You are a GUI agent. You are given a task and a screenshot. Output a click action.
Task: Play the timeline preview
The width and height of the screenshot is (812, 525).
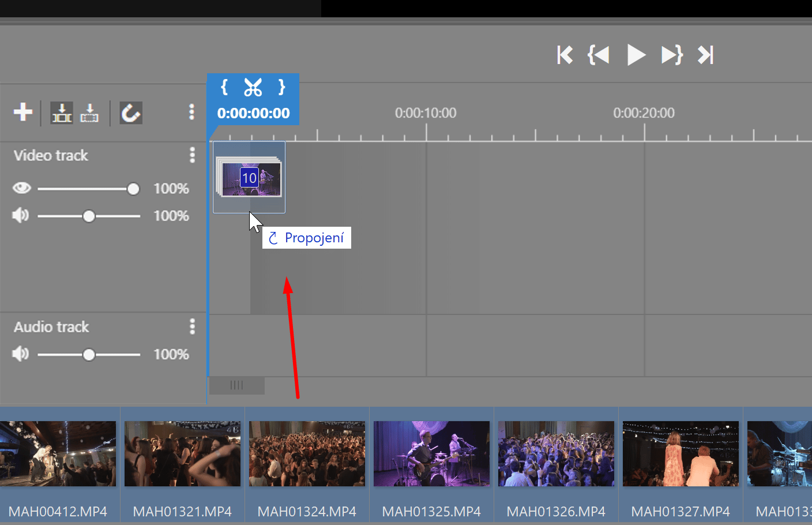(636, 55)
